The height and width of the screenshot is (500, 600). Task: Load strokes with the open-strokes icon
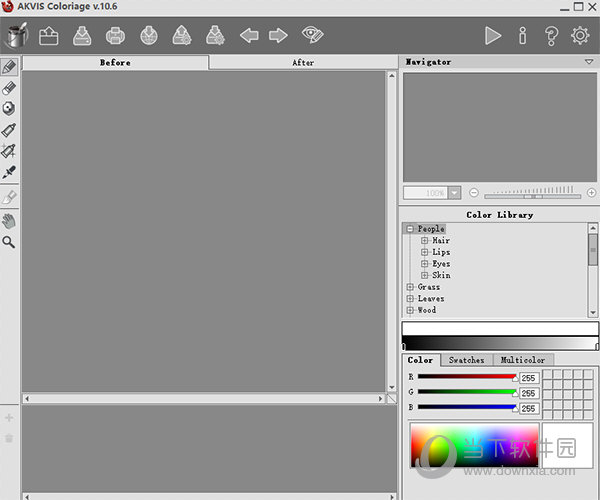pyautogui.click(x=182, y=36)
